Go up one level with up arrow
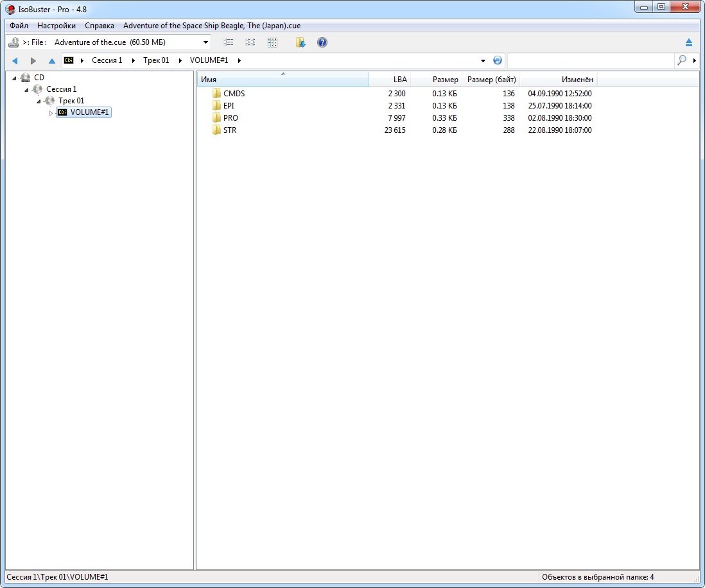Viewport: 705px width, 588px height. pyautogui.click(x=52, y=60)
